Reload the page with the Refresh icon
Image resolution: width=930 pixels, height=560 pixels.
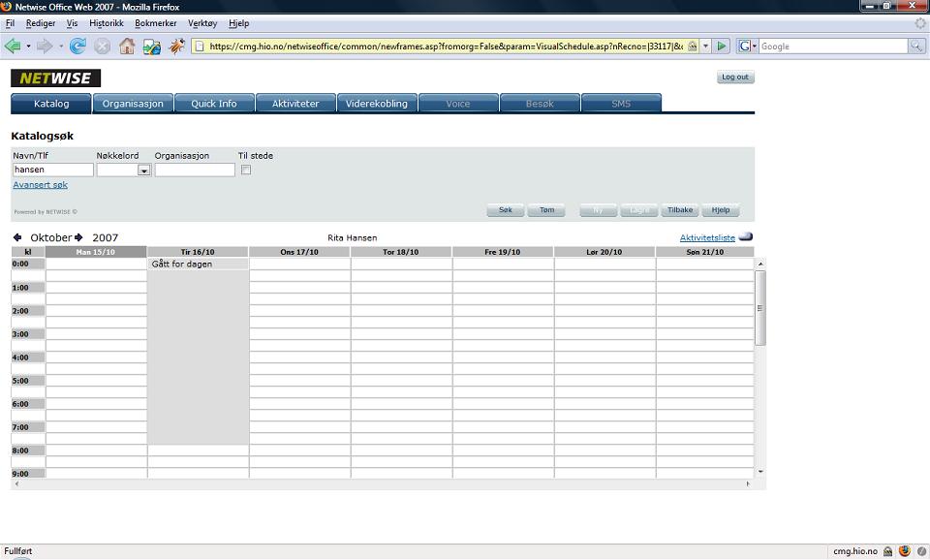(77, 46)
